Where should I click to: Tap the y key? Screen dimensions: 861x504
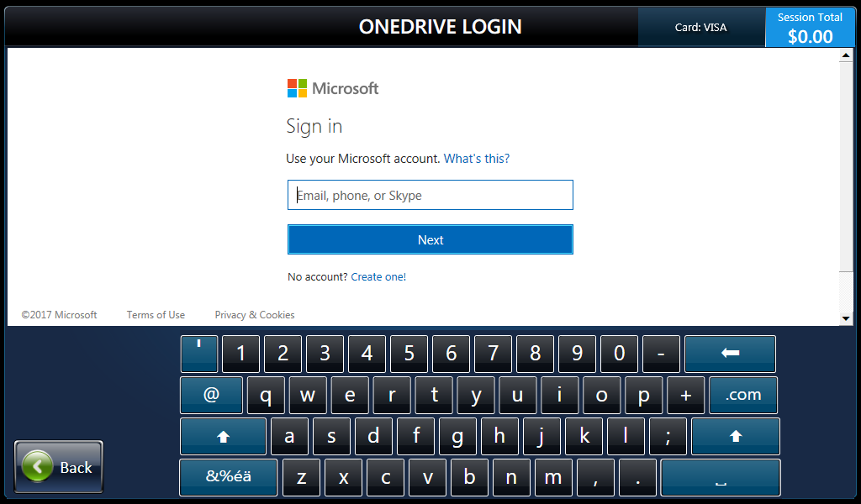coord(476,395)
